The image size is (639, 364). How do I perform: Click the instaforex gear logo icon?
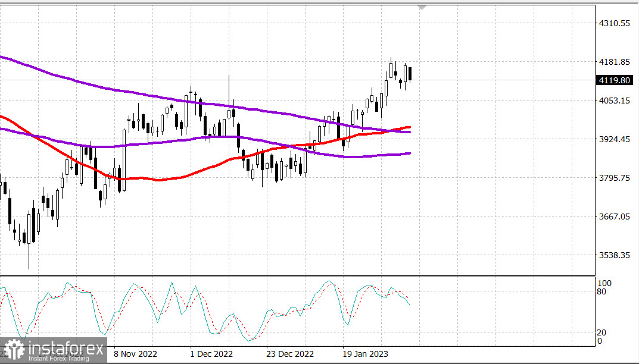[14, 350]
